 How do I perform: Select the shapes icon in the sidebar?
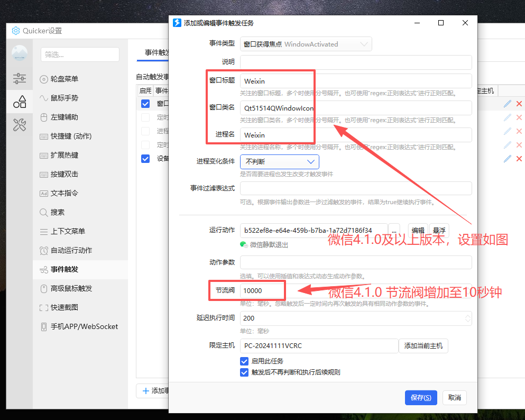20,102
